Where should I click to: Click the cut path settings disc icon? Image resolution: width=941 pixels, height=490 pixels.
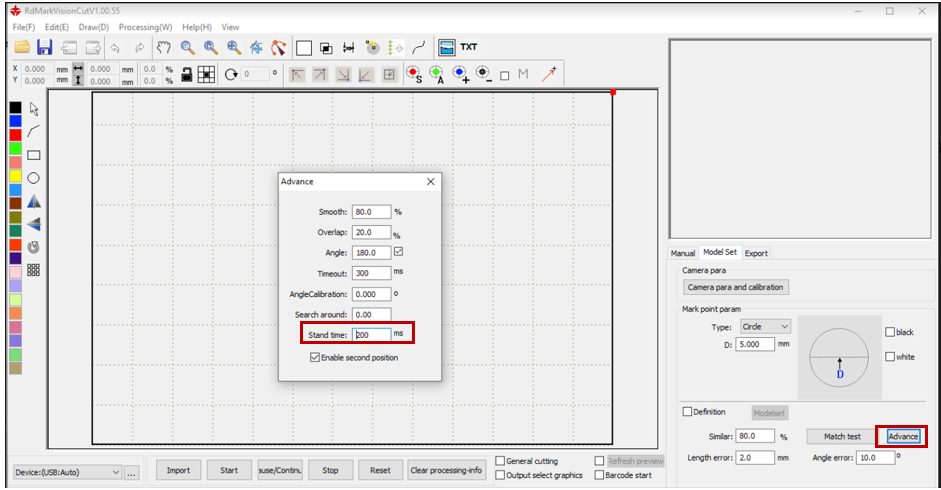coord(373,47)
